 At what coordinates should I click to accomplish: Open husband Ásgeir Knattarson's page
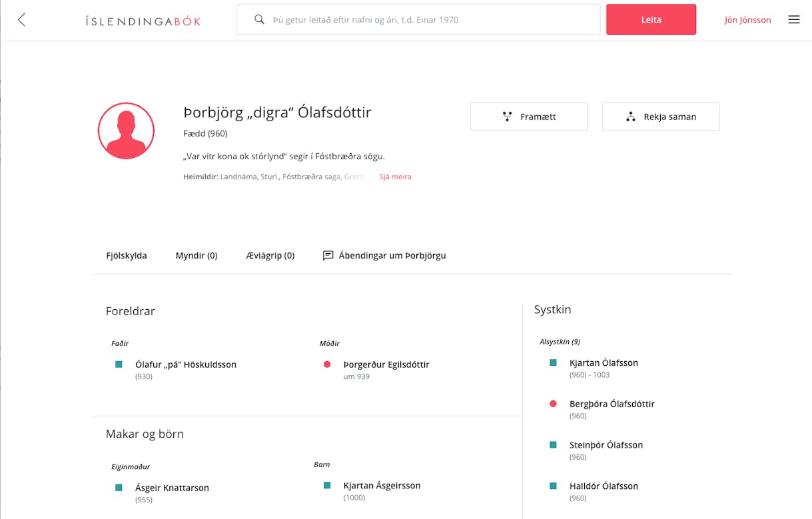tap(172, 488)
